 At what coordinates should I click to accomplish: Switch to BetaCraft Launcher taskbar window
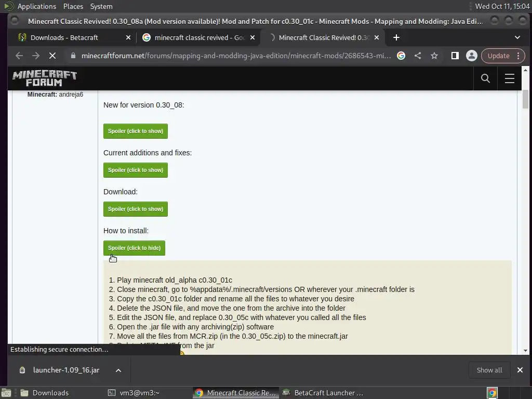point(324,393)
